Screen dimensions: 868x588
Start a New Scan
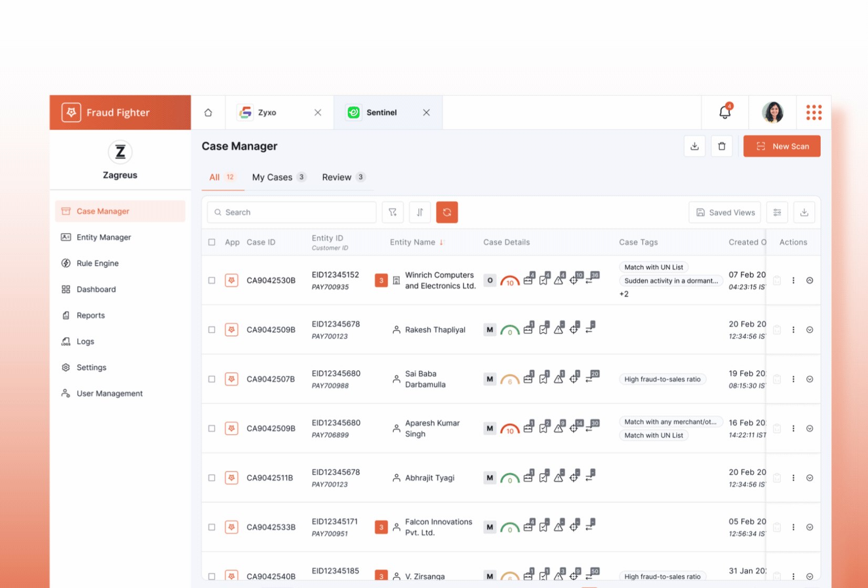(x=782, y=146)
